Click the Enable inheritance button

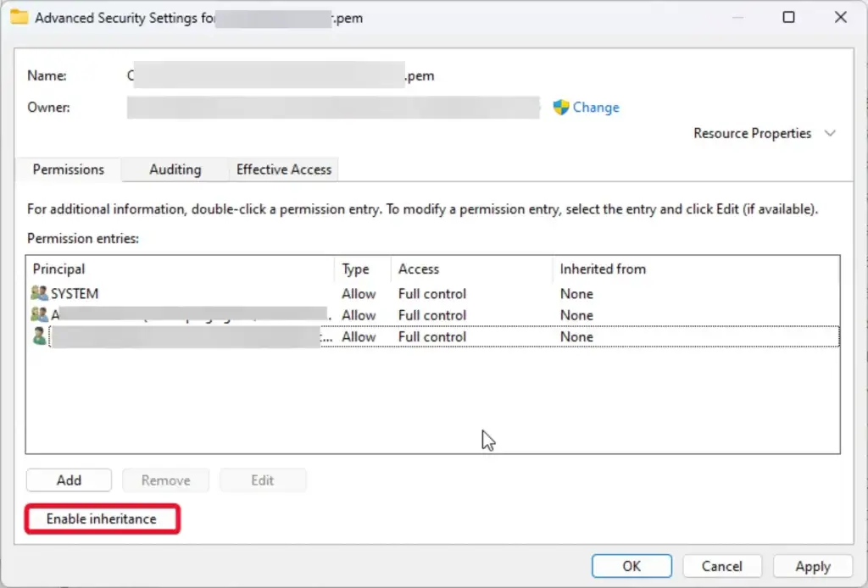click(102, 519)
